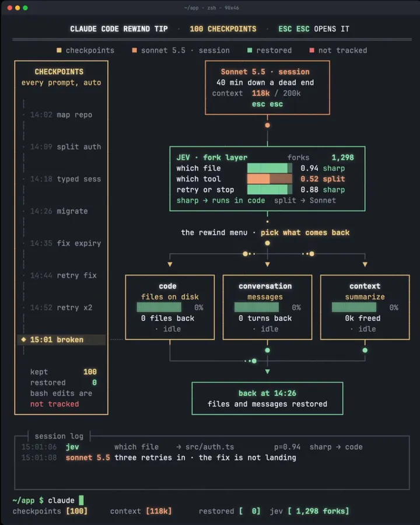Choose the code 'files on disk' option
The width and height of the screenshot is (420, 525).
(x=170, y=297)
